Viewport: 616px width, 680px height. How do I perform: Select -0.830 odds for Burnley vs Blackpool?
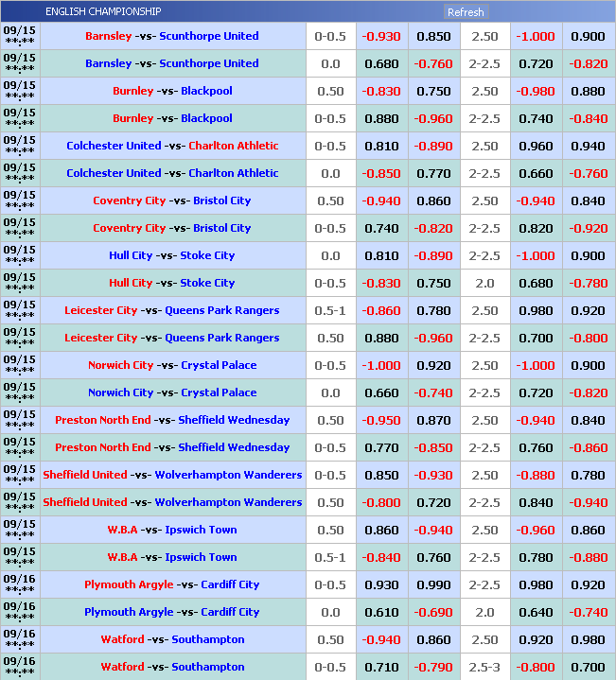coord(380,92)
